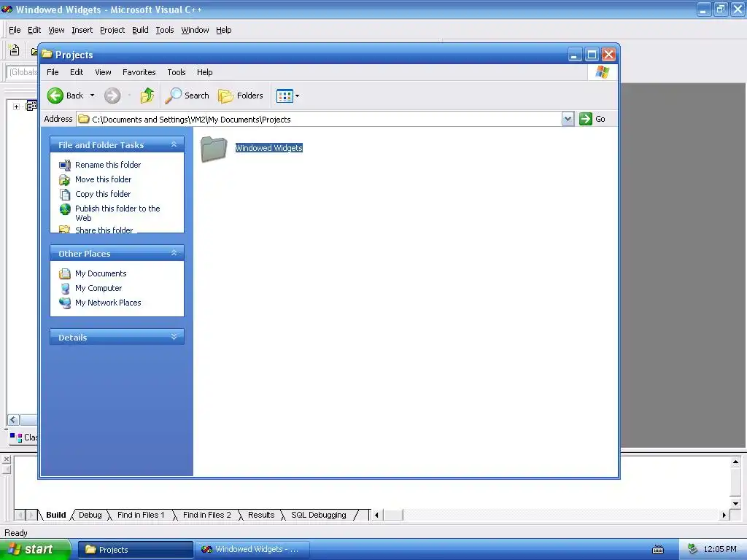Click Move this folder link
Image resolution: width=747 pixels, height=560 pixels.
(104, 179)
